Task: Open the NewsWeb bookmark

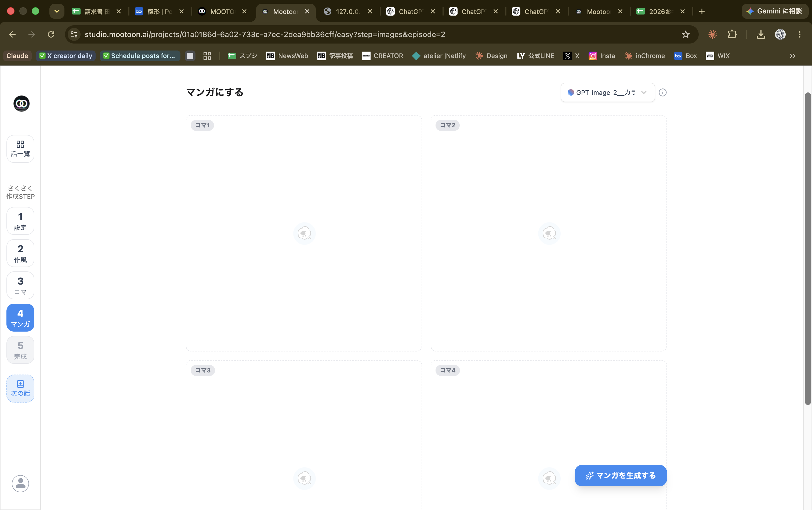Action: coord(287,56)
